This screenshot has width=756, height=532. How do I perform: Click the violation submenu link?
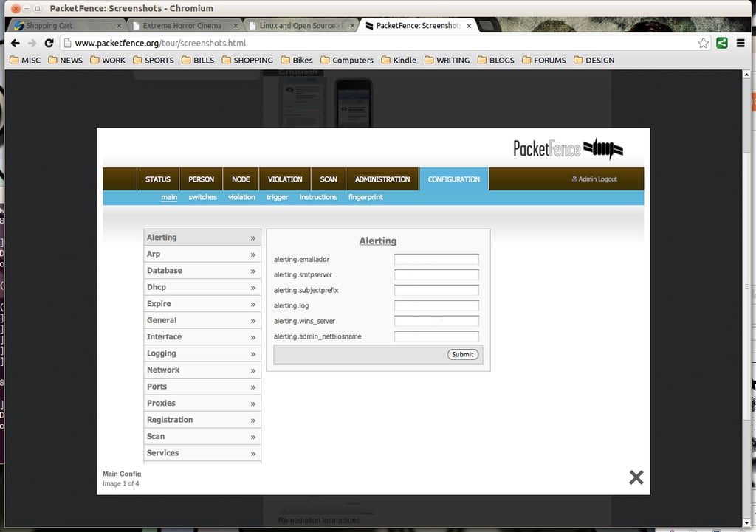pos(241,197)
